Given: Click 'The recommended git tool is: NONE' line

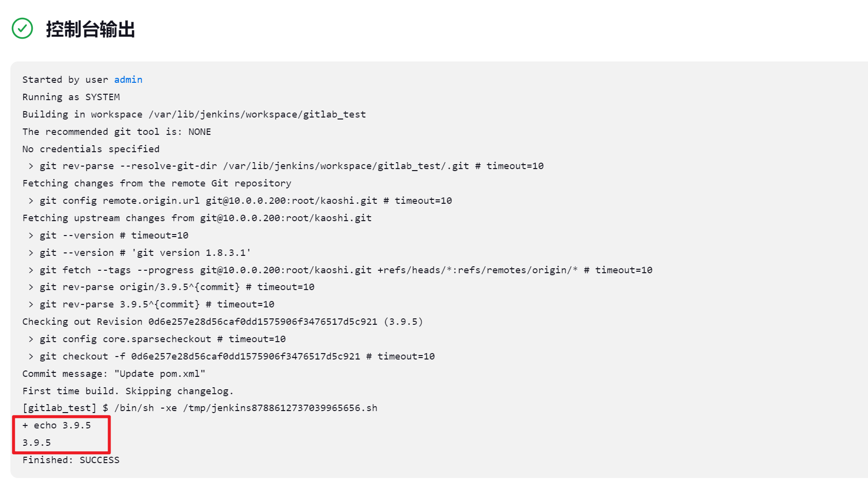Looking at the screenshot, I should coord(117,131).
